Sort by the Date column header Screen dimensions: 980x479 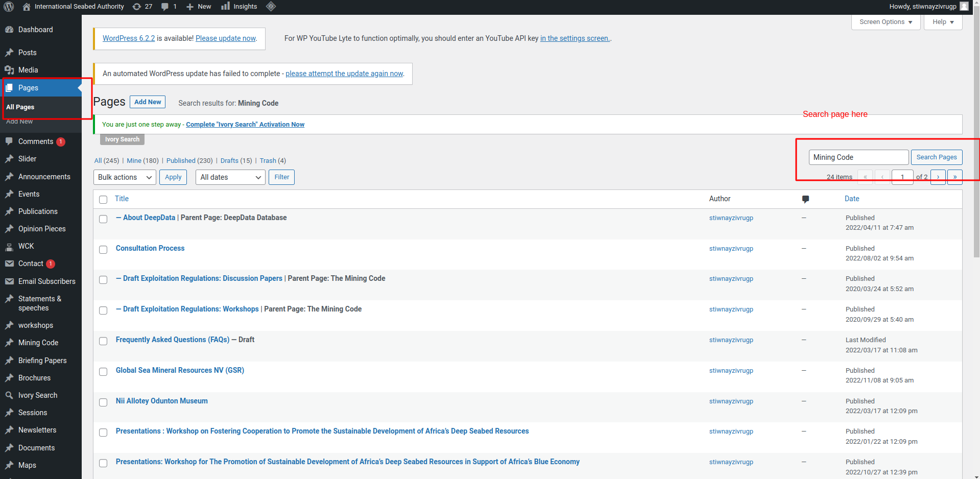[x=852, y=199]
